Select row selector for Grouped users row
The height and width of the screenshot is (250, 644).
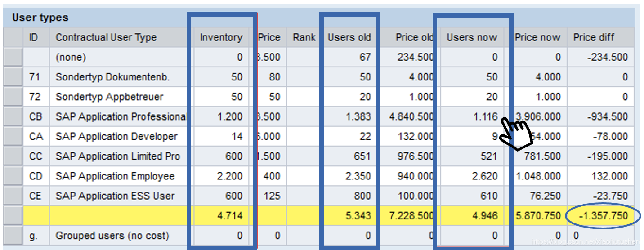pos(13,235)
